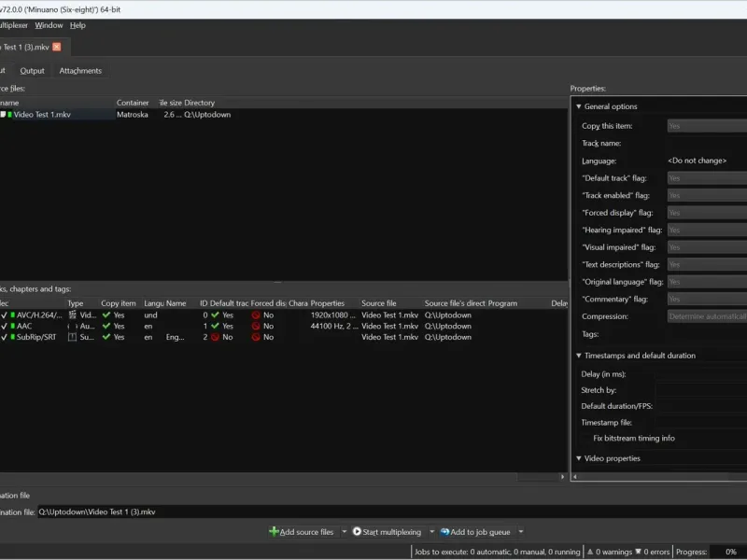Click the subtitle type icon in the SubRip/SRT row

point(73,338)
